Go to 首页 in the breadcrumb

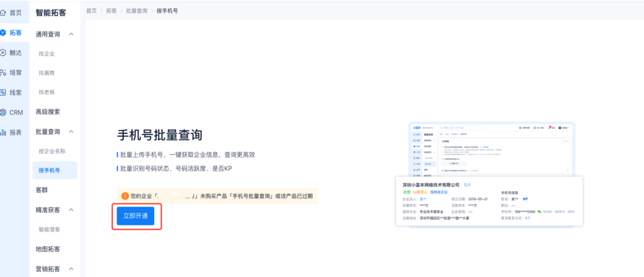[92, 11]
